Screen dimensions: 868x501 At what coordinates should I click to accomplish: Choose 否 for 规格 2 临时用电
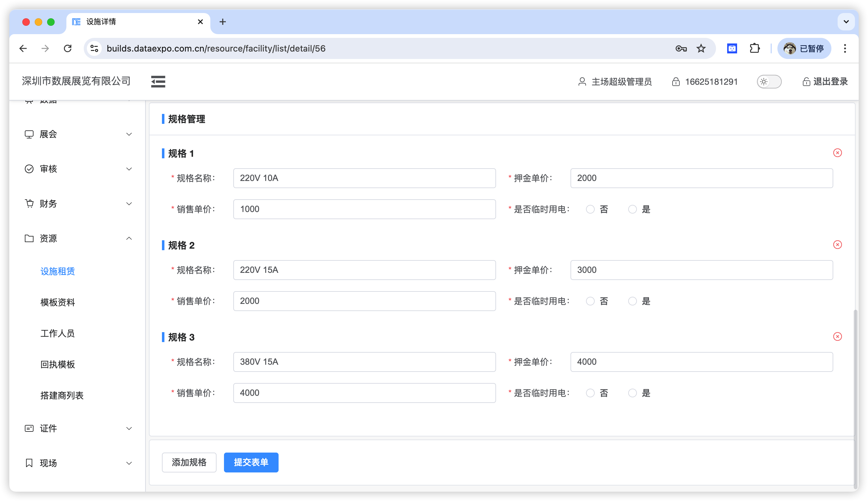tap(590, 301)
